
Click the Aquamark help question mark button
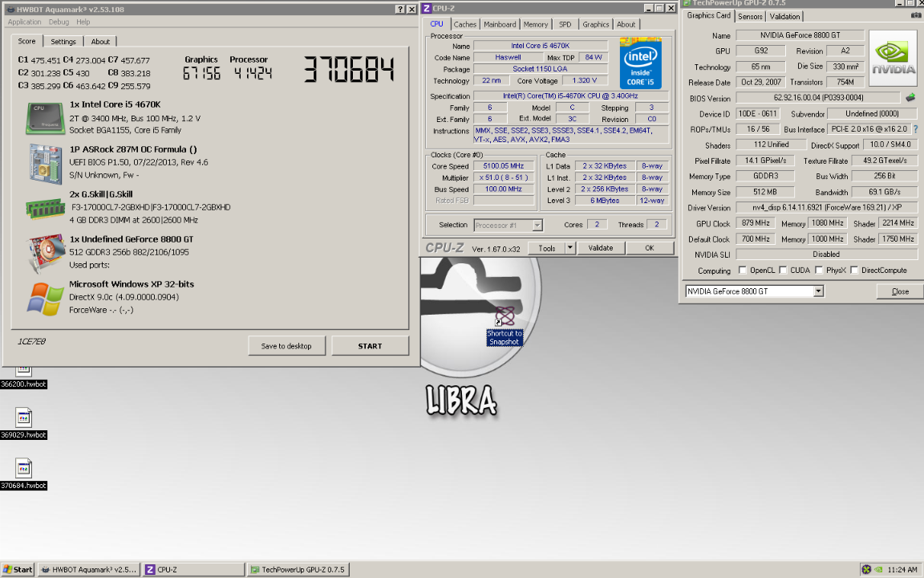tap(400, 10)
